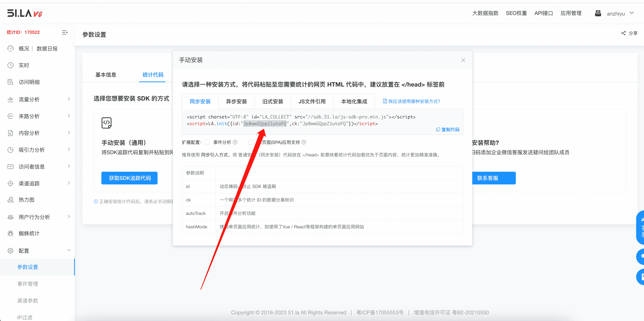
Task: Click the 流量分析 pulse icon
Action: coord(10,99)
